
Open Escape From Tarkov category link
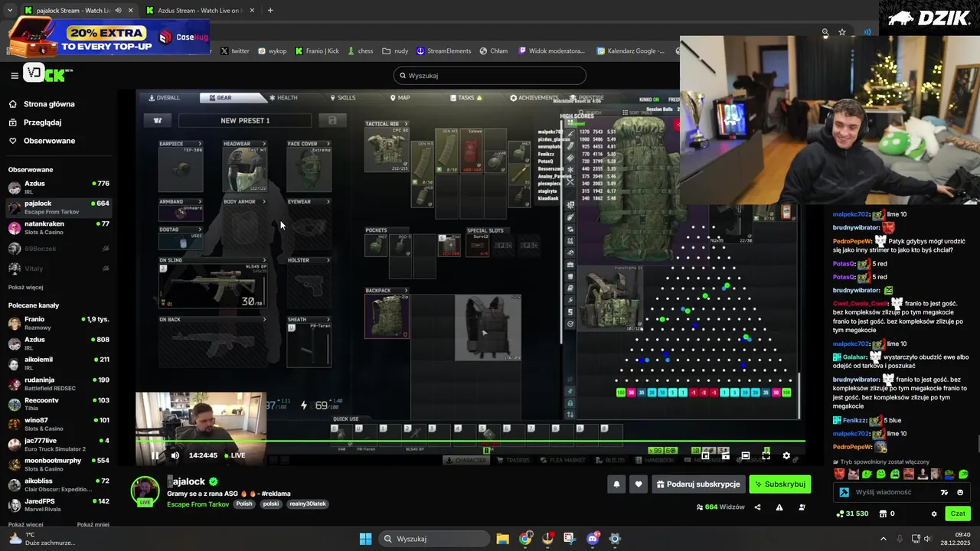(198, 504)
